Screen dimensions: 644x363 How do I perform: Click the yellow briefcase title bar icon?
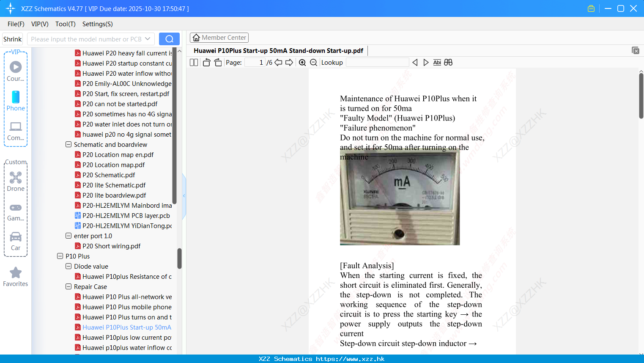(591, 8)
